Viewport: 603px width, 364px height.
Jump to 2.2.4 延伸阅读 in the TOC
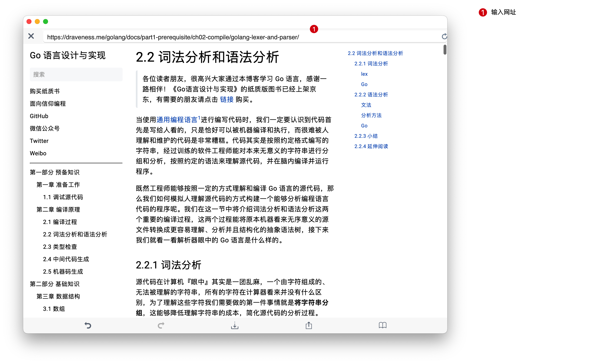(x=371, y=146)
